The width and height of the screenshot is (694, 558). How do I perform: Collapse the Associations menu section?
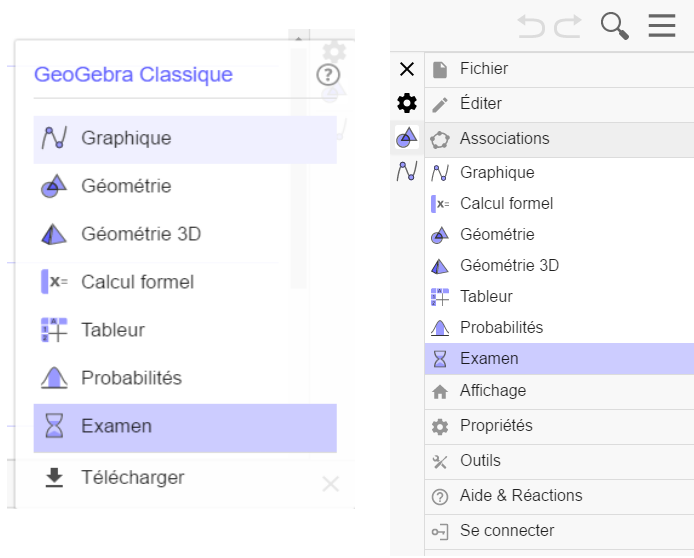pos(559,139)
